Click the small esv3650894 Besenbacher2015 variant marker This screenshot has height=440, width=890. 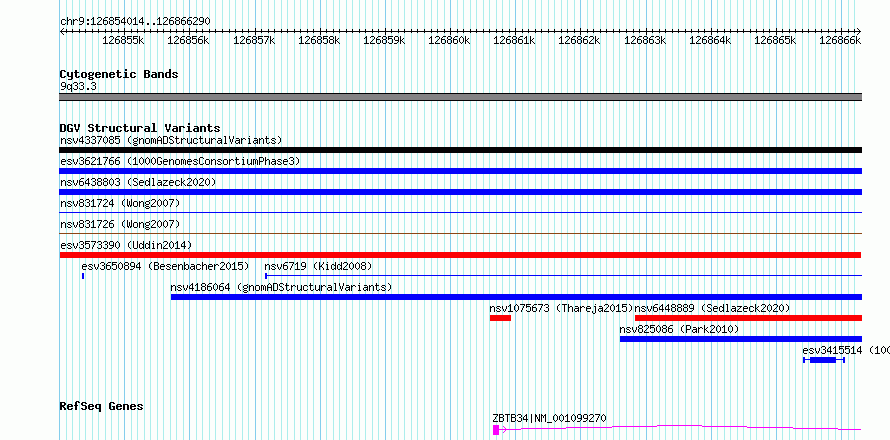tap(83, 276)
